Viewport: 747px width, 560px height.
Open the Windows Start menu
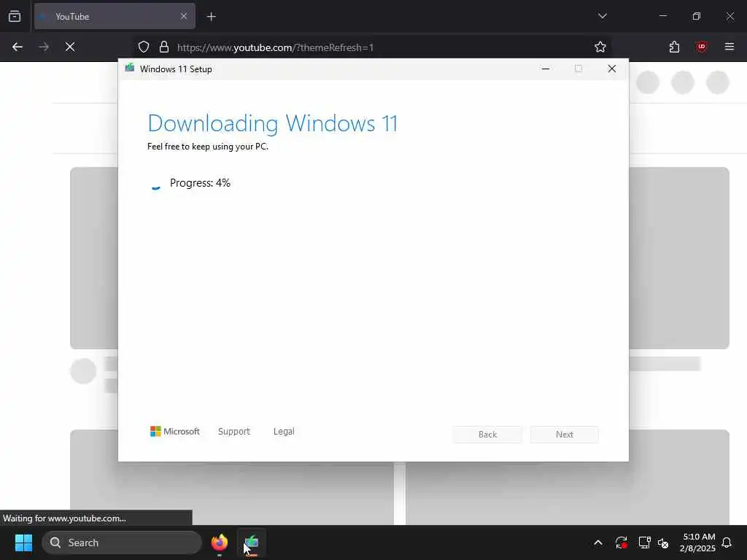(x=23, y=542)
